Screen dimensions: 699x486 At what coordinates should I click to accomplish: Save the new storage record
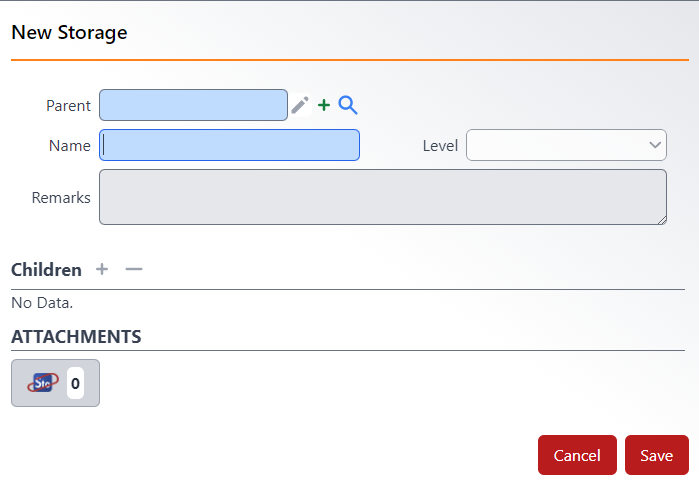(657, 455)
